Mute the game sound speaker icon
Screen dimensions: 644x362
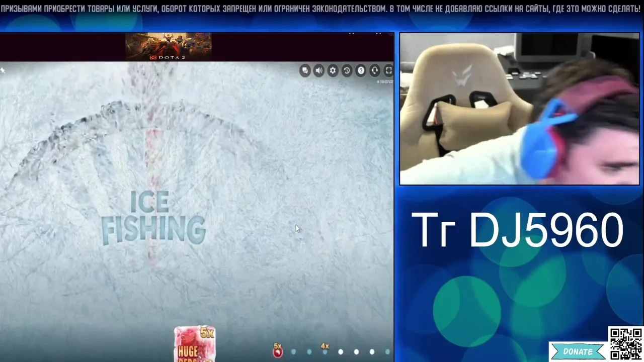click(319, 71)
